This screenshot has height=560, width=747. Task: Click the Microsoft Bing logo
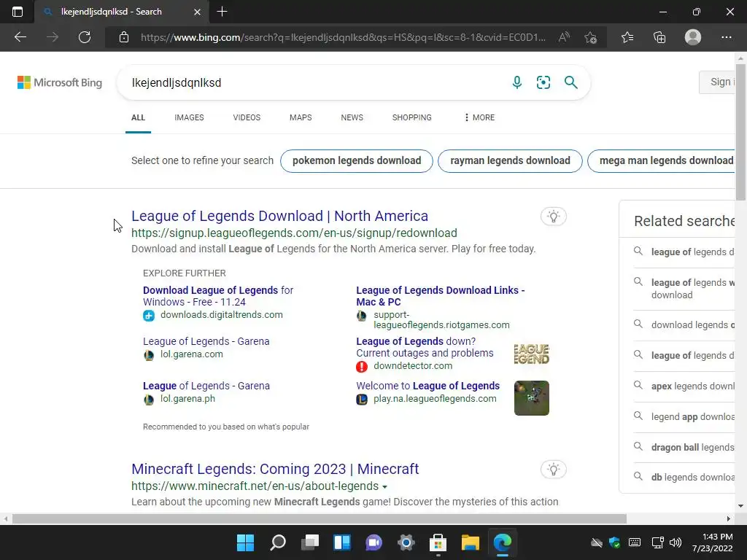point(60,82)
